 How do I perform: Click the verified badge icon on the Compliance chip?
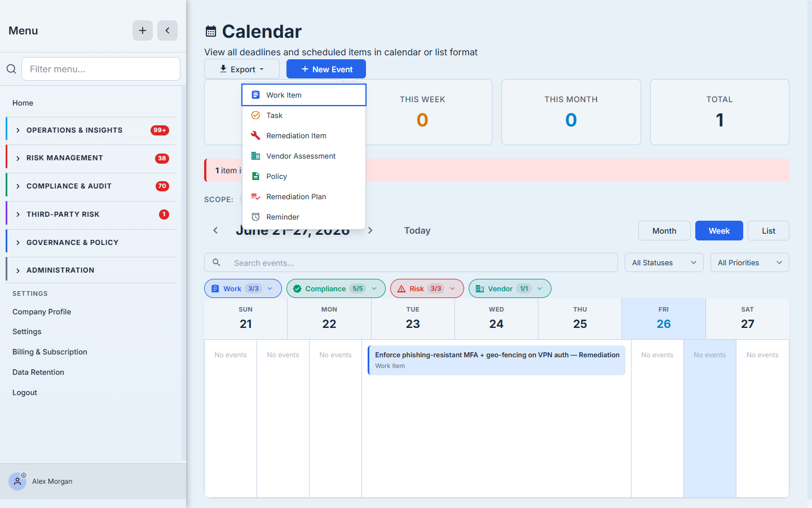coord(297,288)
